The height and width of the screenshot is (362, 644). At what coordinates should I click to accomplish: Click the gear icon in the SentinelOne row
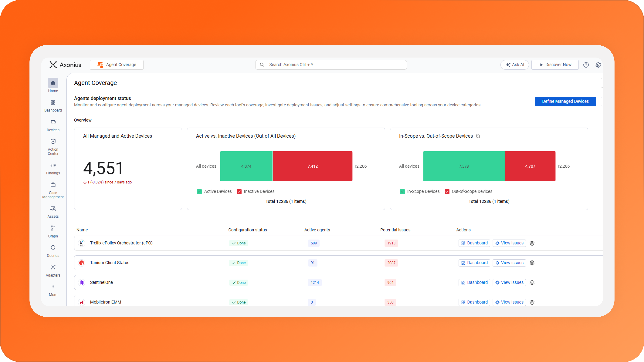[532, 283]
